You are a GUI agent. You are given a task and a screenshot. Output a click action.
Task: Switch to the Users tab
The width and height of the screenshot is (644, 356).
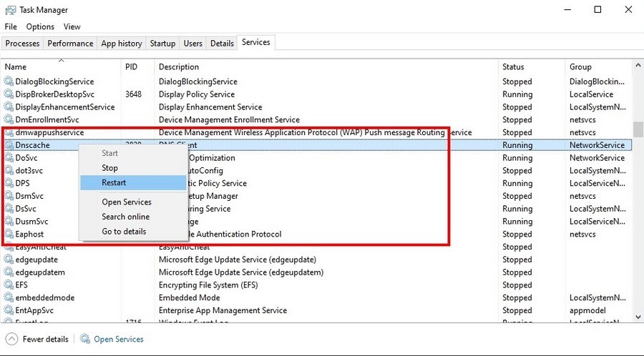point(192,44)
